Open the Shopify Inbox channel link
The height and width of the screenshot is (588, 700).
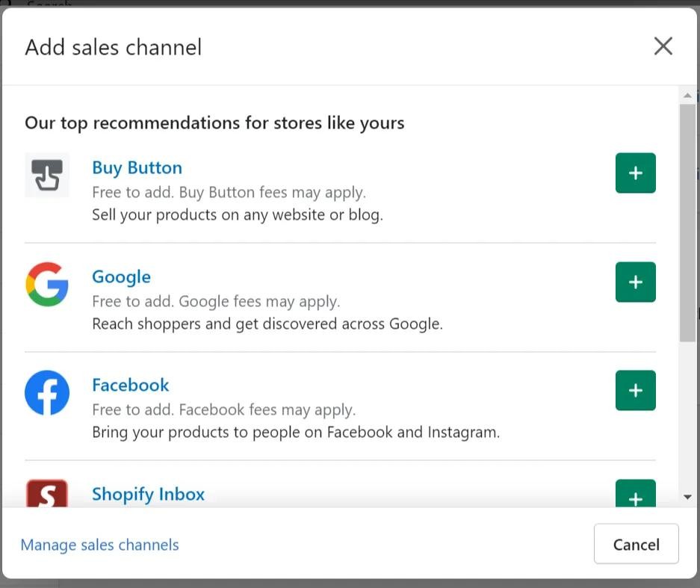click(148, 495)
